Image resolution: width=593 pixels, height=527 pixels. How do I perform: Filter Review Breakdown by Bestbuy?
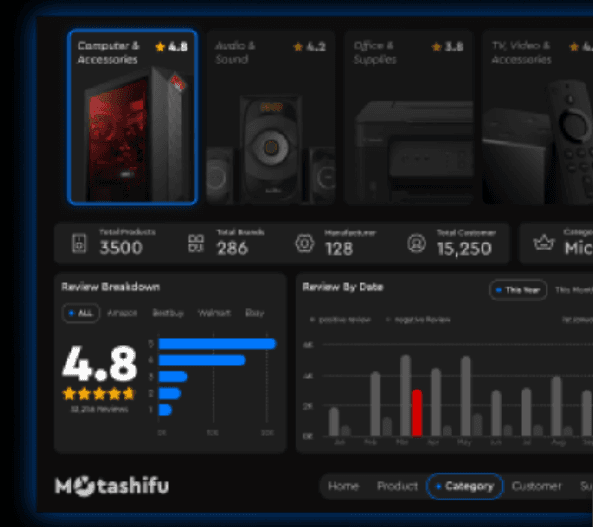[x=168, y=313]
